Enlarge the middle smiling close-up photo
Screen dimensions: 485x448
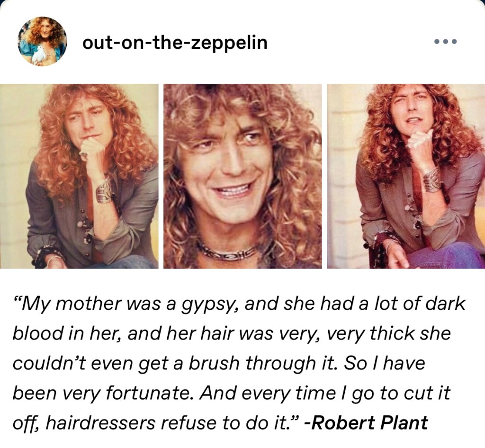242,176
